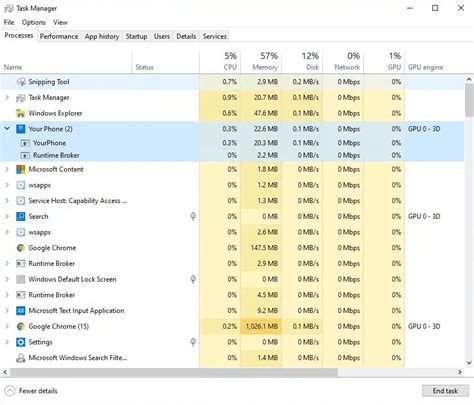Switch to the Performance tab
The height and width of the screenshot is (405, 474).
pyautogui.click(x=59, y=36)
